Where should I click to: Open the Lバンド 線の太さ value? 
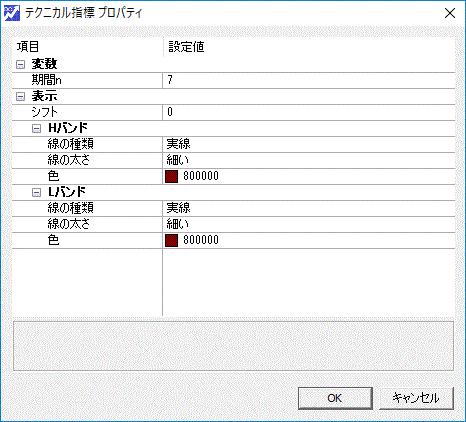(309, 224)
